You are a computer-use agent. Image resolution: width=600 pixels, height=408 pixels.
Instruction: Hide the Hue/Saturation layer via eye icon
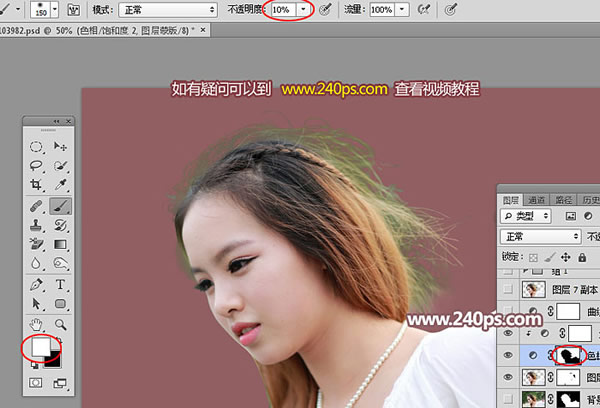(508, 355)
